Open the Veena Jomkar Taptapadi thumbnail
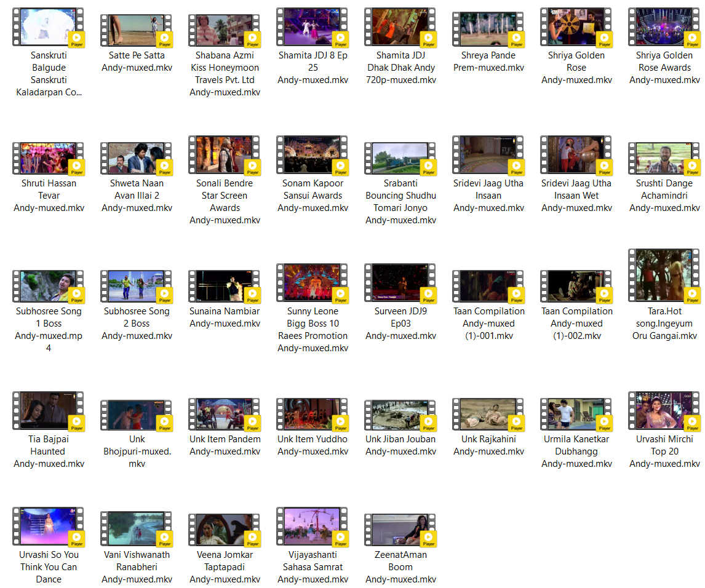The width and height of the screenshot is (705, 588). click(x=225, y=530)
